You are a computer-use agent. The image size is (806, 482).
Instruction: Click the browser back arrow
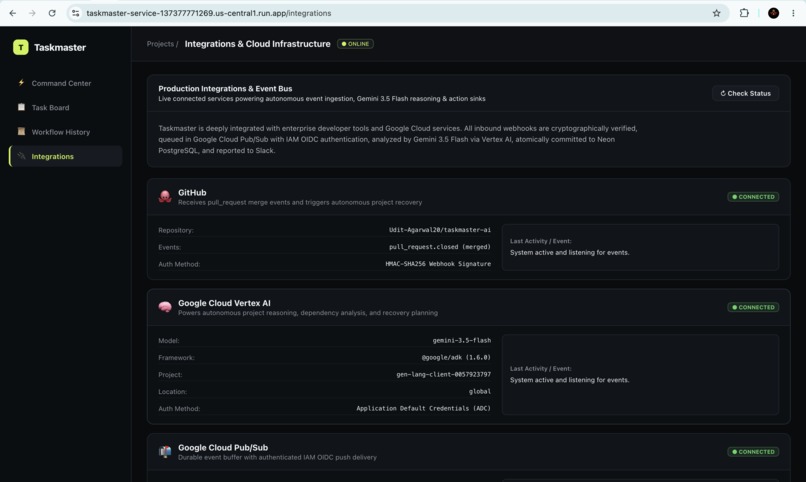12,13
